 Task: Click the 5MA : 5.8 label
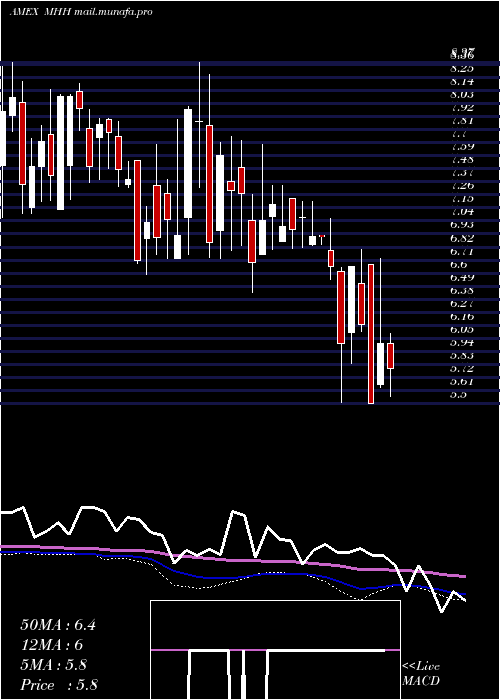(54, 665)
